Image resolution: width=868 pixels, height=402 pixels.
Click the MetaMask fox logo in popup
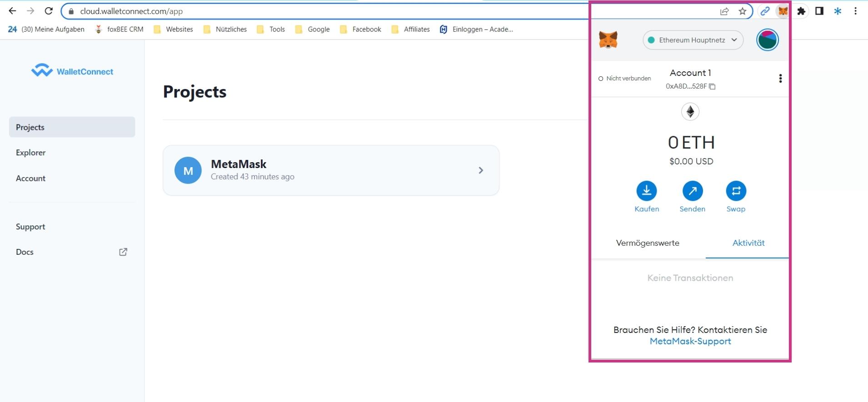click(x=608, y=40)
